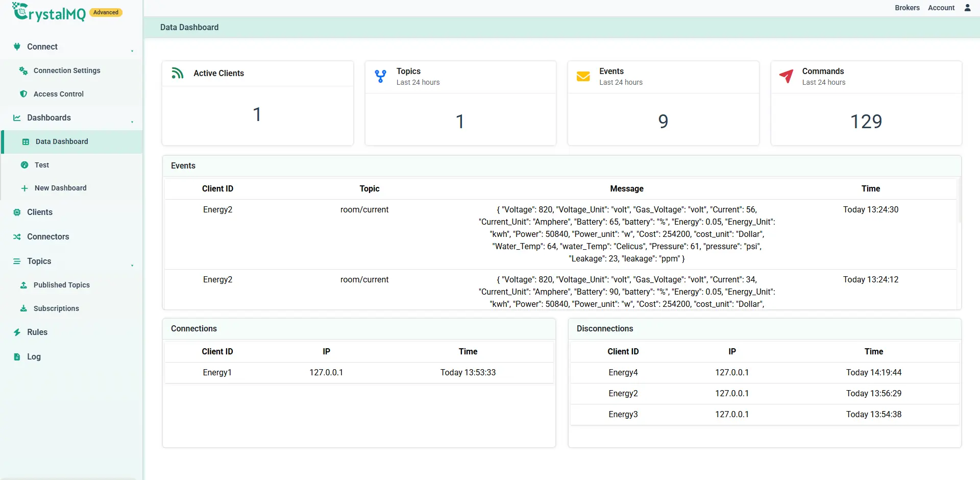The image size is (980, 480).
Task: Click the Active Clients count 1
Action: [257, 114]
